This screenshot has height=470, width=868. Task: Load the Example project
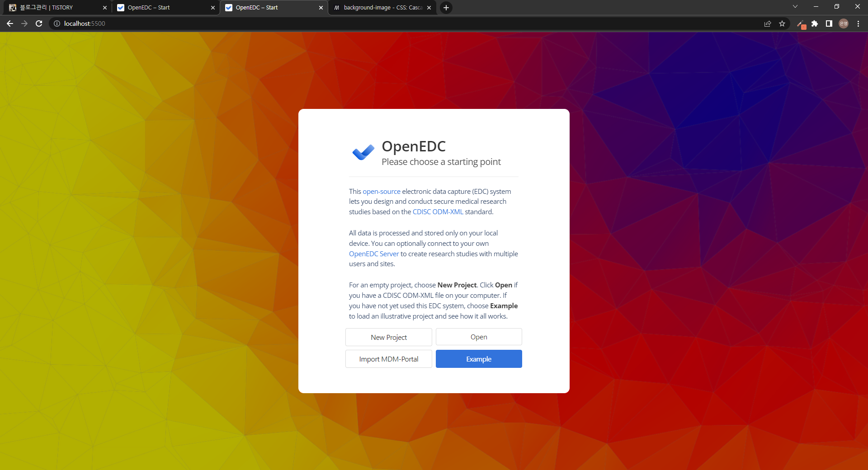coord(479,359)
